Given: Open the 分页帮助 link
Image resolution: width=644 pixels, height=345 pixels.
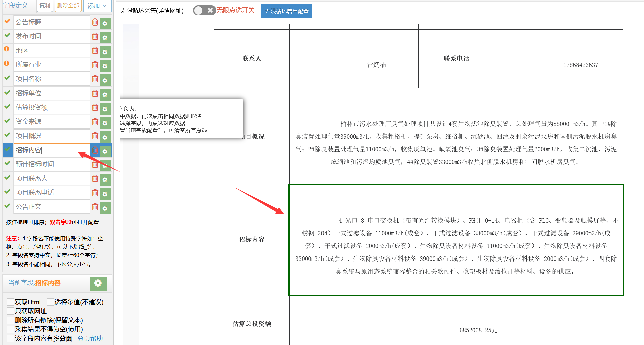Looking at the screenshot, I should [x=90, y=338].
